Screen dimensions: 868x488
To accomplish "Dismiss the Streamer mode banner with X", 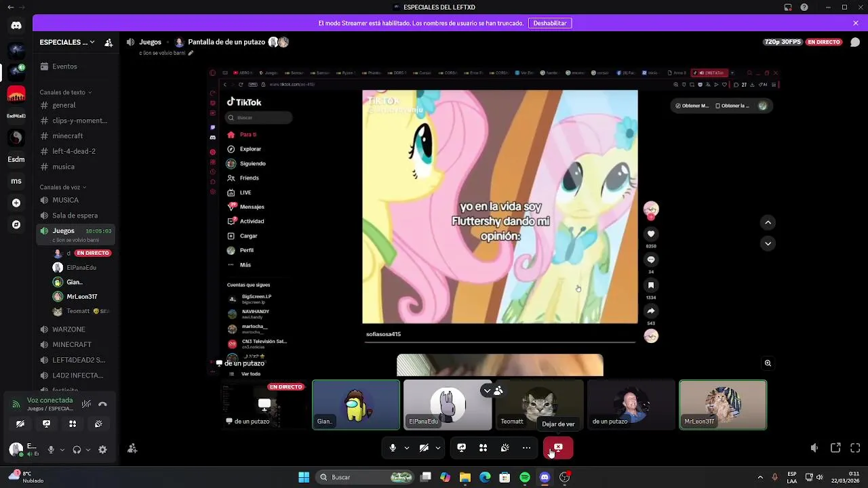I will pos(856,23).
